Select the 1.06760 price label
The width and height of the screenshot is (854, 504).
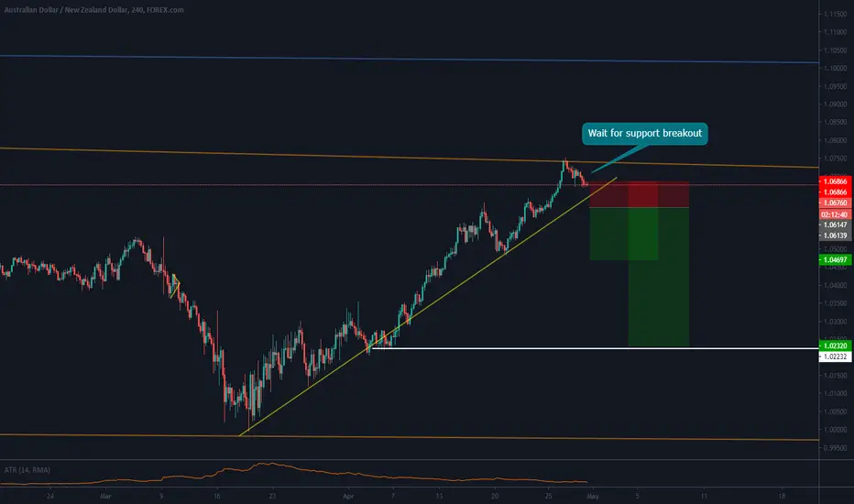[835, 203]
